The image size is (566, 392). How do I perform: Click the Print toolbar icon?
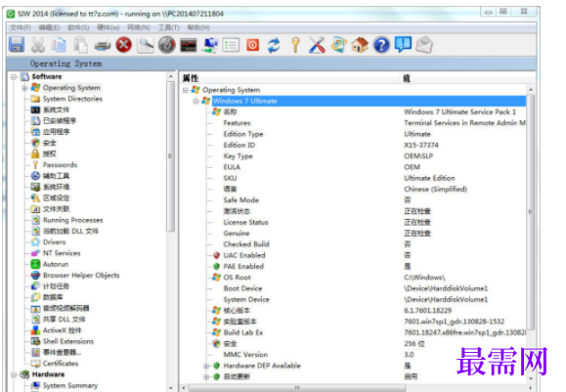tap(103, 46)
